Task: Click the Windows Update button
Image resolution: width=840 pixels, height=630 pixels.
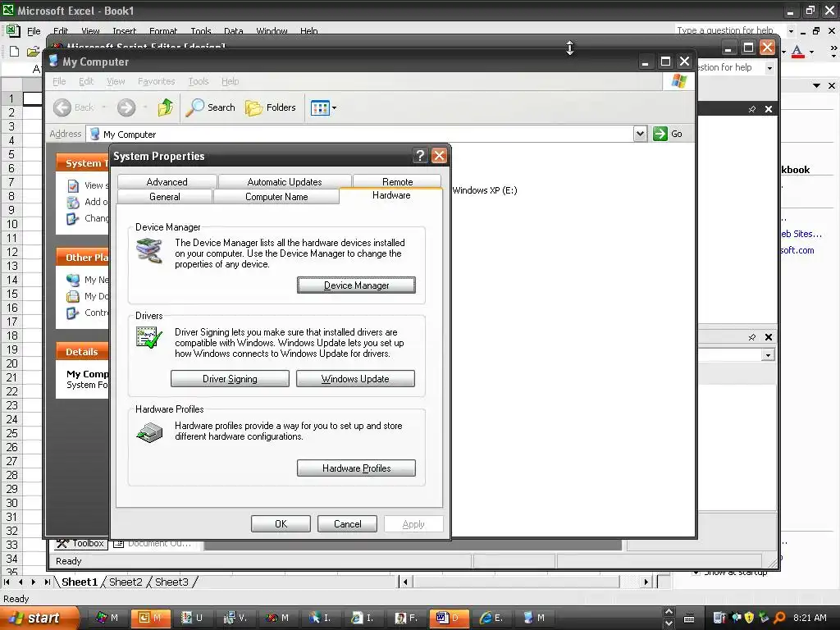Action: tap(355, 379)
